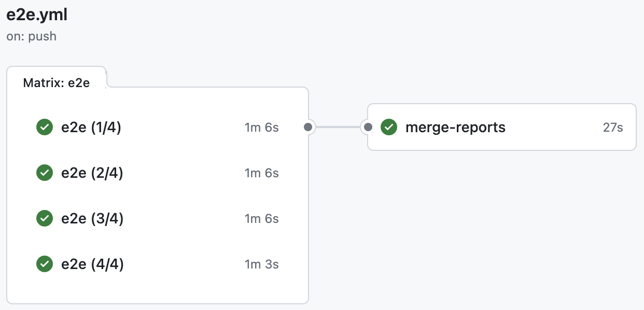
Task: Click the 1m 3s duration of e2e (4/4)
Action: tap(261, 264)
